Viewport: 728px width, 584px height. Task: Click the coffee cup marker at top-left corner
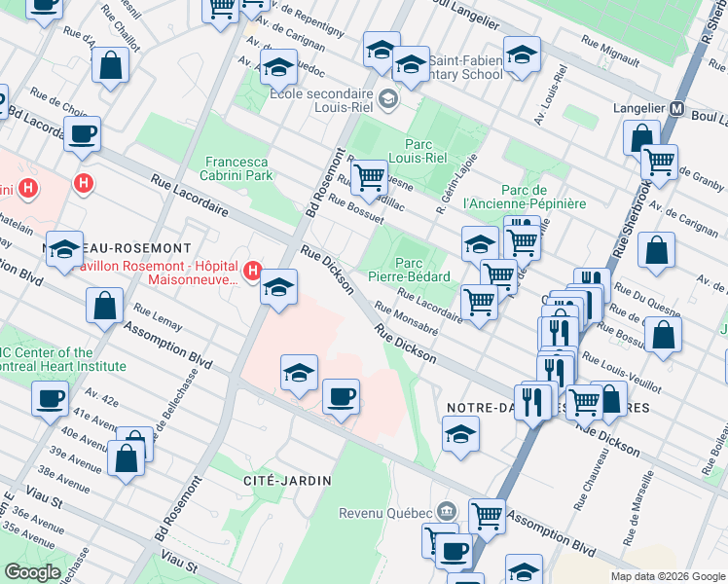pyautogui.click(x=45, y=10)
